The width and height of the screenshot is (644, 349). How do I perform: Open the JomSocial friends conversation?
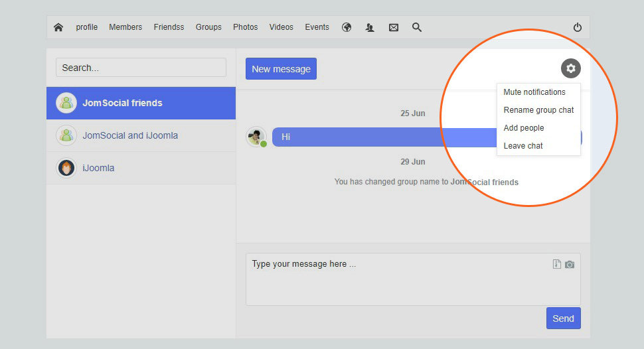pyautogui.click(x=141, y=103)
